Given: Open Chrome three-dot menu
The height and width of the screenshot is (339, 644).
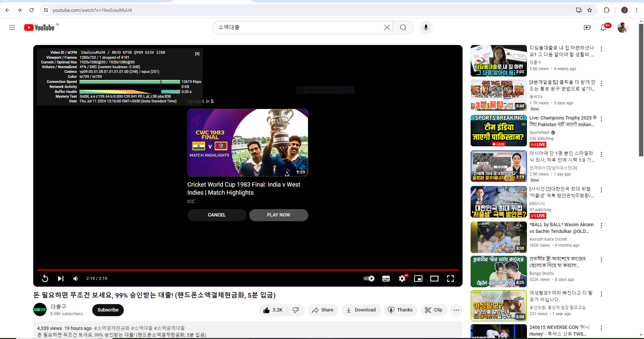Looking at the screenshot, I should (637, 10).
